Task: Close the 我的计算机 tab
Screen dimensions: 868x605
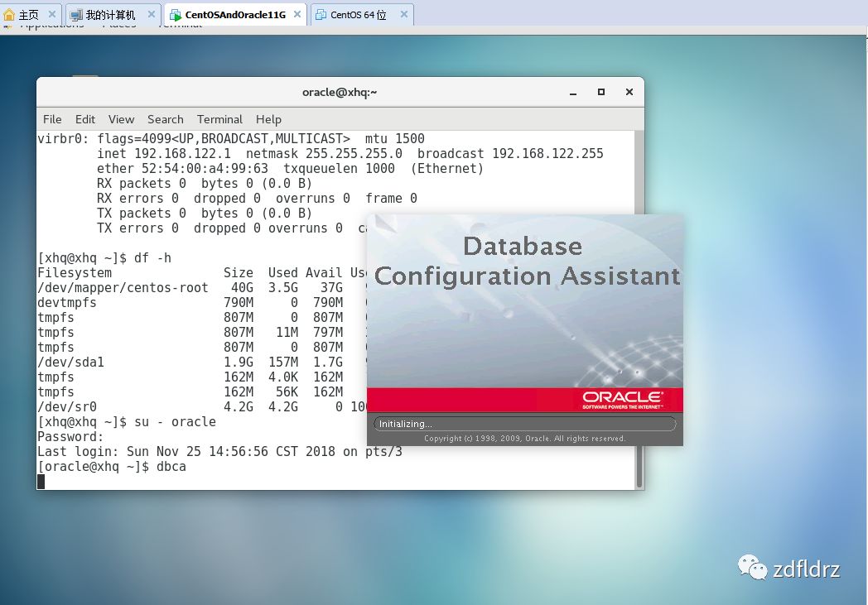Action: coord(152,15)
